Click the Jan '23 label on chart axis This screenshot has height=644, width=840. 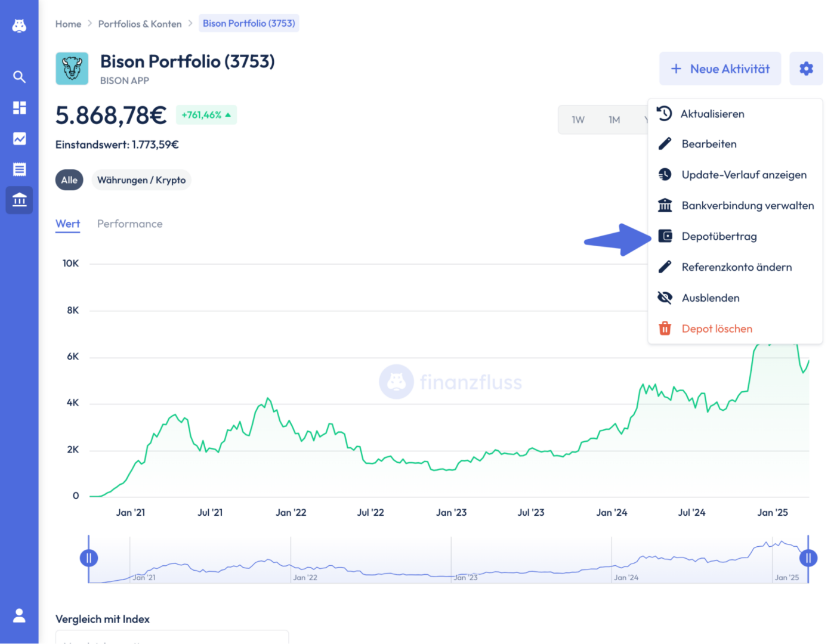tap(451, 512)
